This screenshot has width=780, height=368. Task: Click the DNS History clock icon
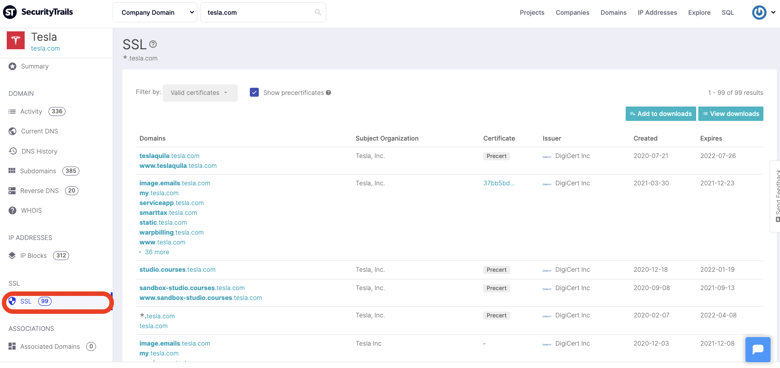tap(12, 151)
